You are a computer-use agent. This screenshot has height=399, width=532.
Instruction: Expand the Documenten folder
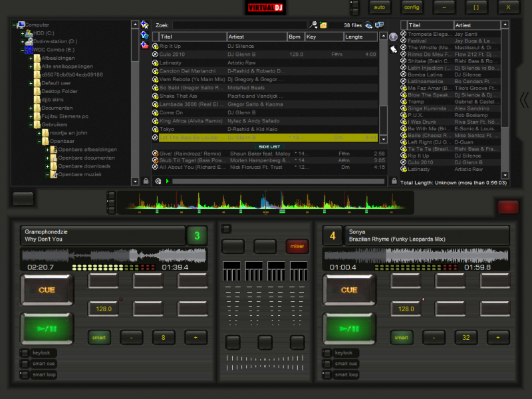tap(31, 108)
